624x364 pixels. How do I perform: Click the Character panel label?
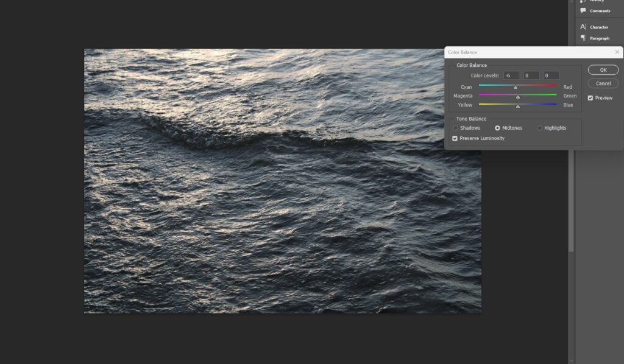point(599,27)
